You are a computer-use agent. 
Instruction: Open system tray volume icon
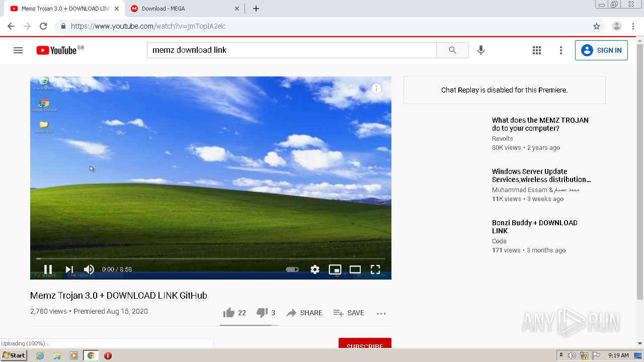pos(572,355)
